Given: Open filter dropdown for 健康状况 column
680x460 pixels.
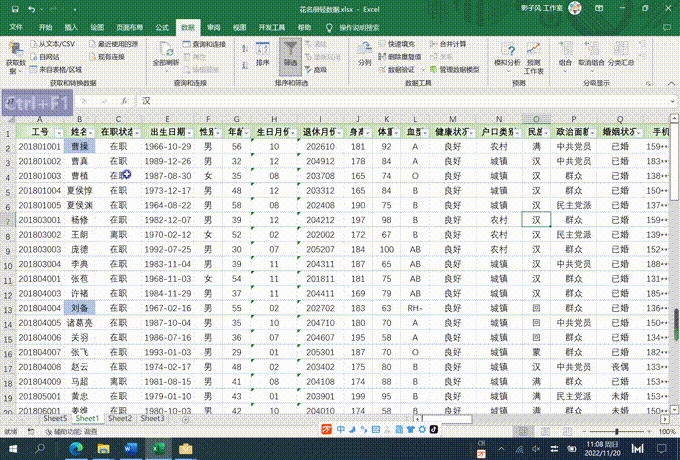Looking at the screenshot, I should point(471,133).
